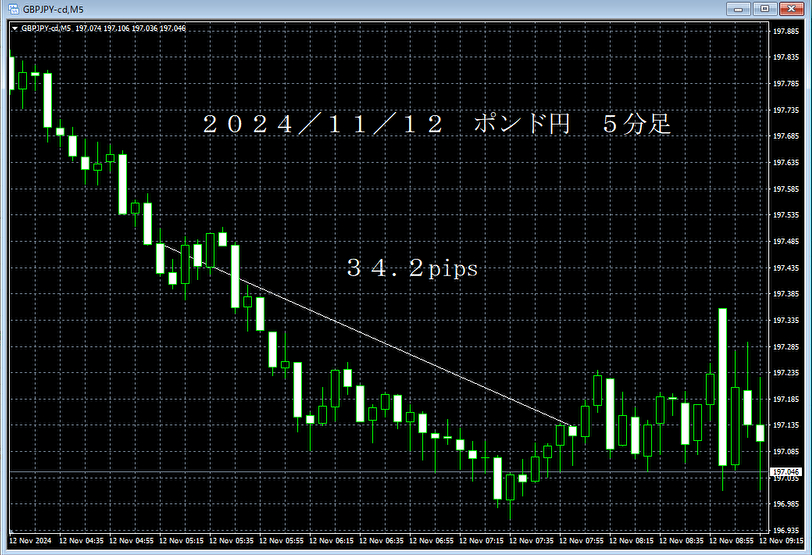Click price scale value 197.285
The height and width of the screenshot is (555, 812).
coord(786,346)
